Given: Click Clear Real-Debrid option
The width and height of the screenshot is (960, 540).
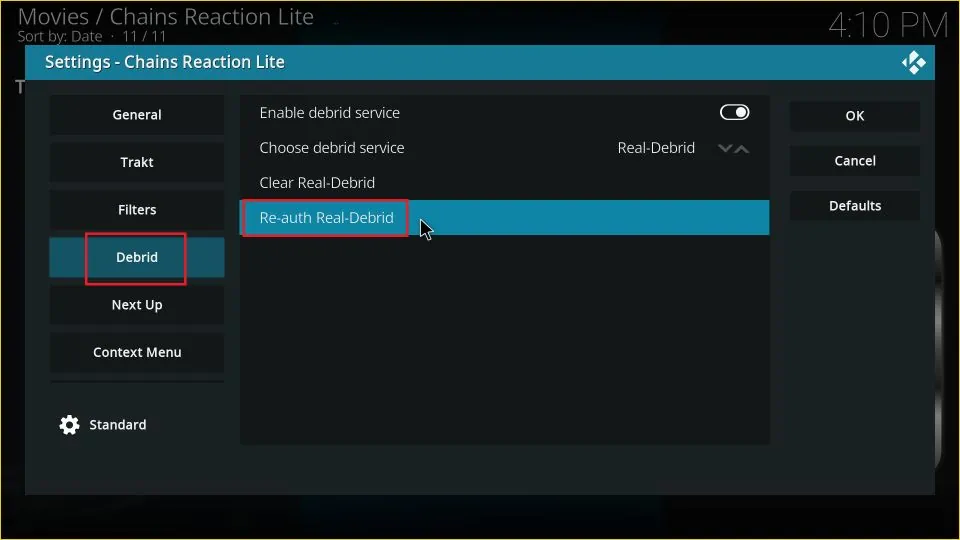Looking at the screenshot, I should (x=504, y=182).
